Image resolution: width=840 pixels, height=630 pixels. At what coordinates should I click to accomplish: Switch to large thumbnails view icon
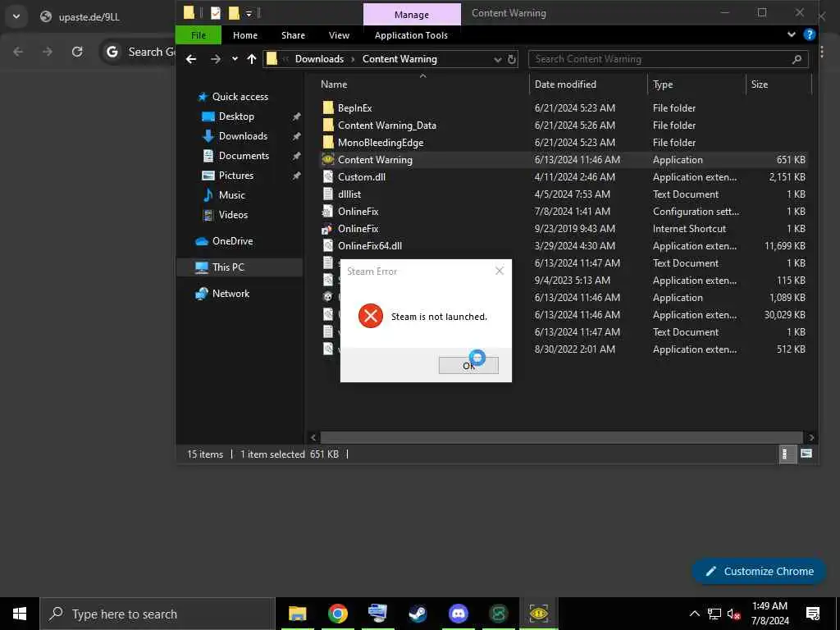pyautogui.click(x=806, y=454)
